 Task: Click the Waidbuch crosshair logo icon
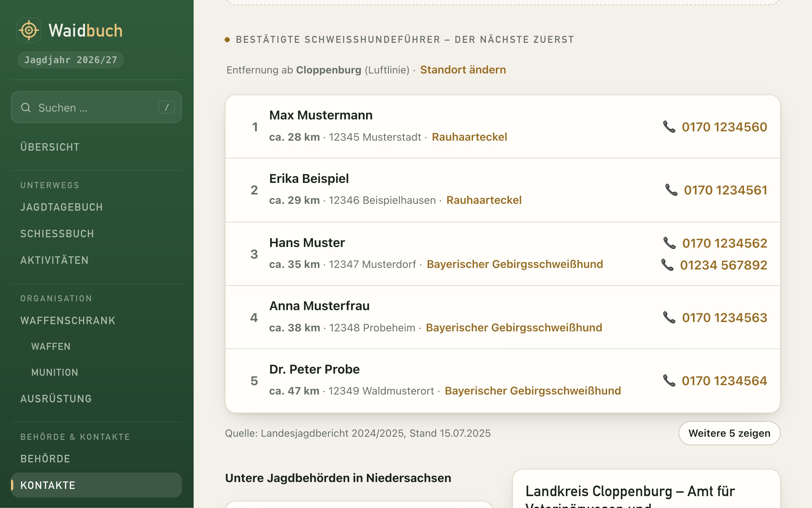[x=29, y=30]
